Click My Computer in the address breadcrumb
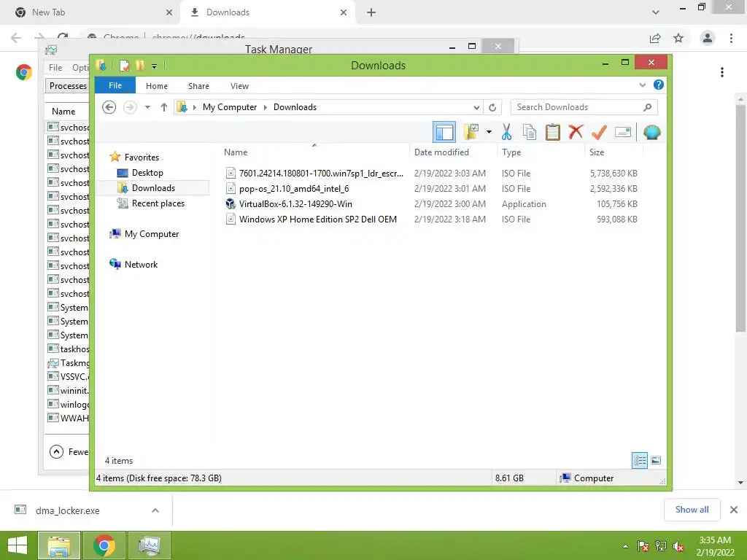 tap(230, 107)
